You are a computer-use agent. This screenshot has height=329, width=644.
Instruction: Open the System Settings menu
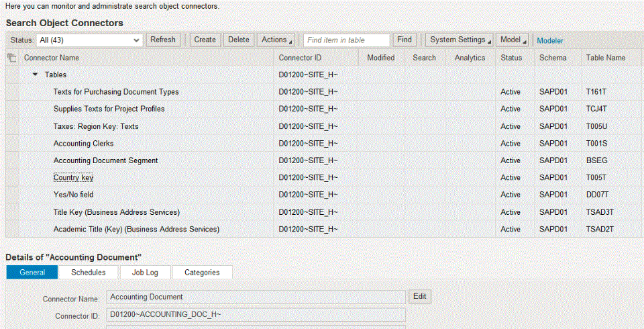(x=459, y=40)
